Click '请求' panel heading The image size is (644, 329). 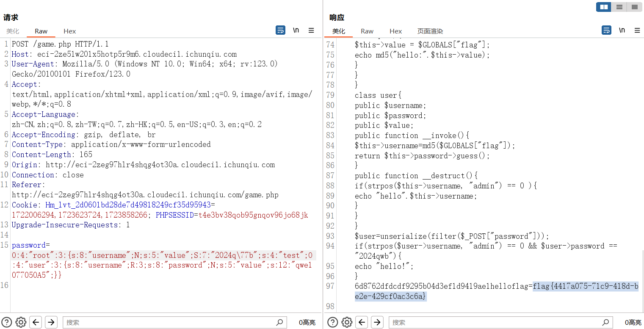pyautogui.click(x=11, y=17)
